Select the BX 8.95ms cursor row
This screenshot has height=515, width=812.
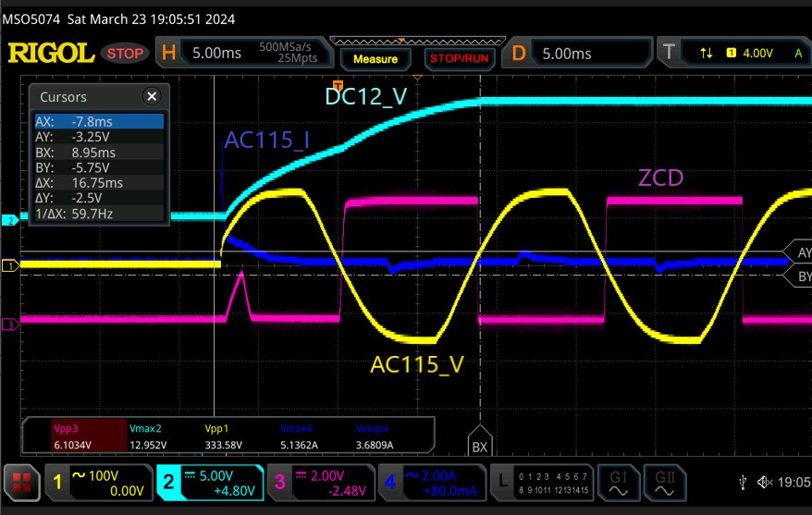pos(99,153)
